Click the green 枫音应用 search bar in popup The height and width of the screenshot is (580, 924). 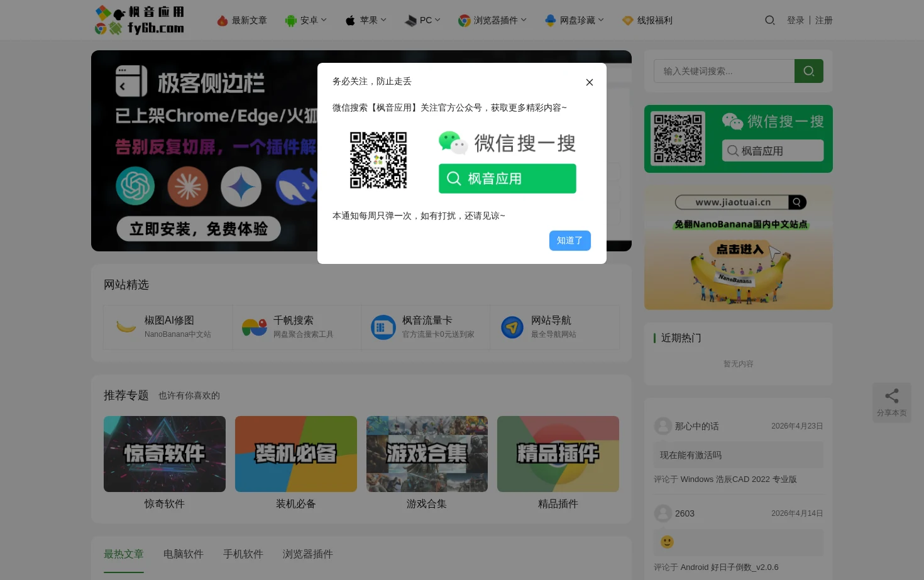pos(507,178)
